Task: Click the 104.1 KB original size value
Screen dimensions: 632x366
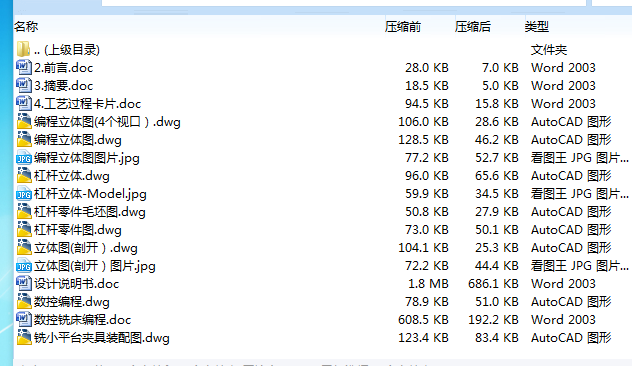Action: (x=423, y=248)
